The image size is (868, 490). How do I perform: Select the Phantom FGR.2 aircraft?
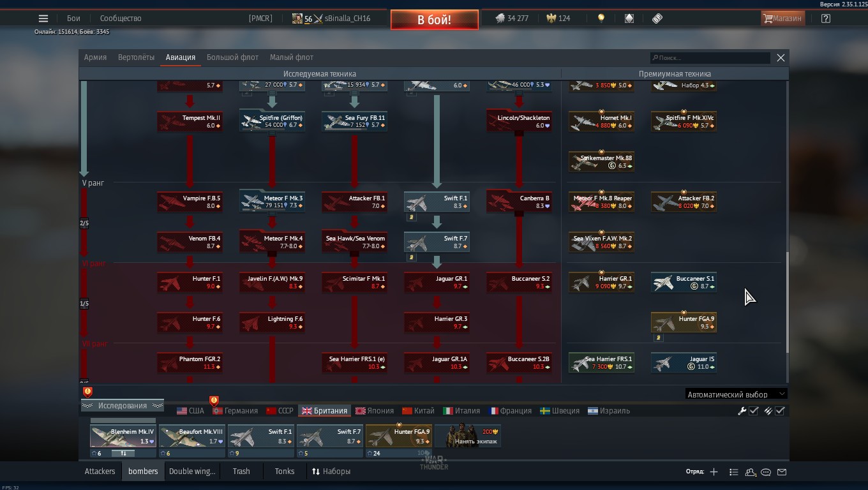tap(190, 362)
